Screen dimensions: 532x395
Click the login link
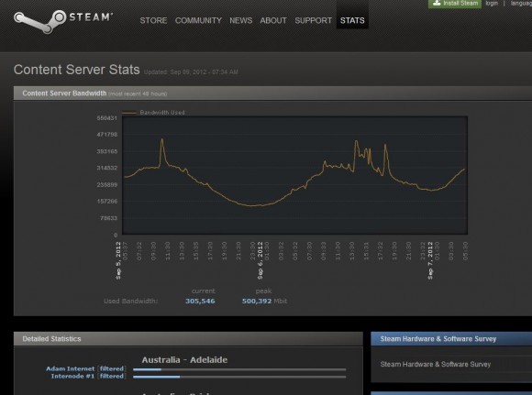(x=492, y=3)
